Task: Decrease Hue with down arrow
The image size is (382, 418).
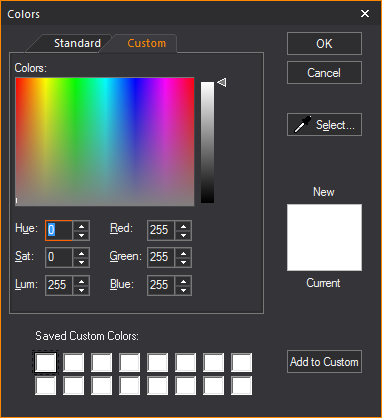Action: point(81,235)
